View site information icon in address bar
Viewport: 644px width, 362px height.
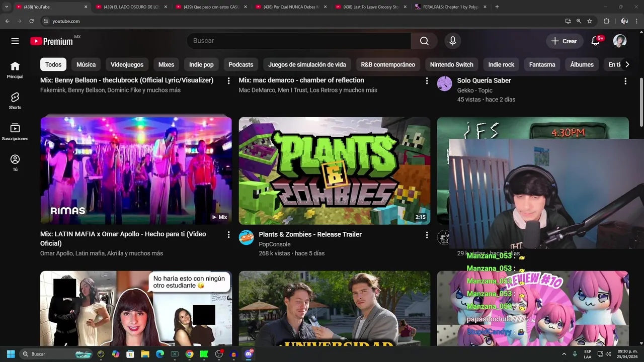[46, 21]
